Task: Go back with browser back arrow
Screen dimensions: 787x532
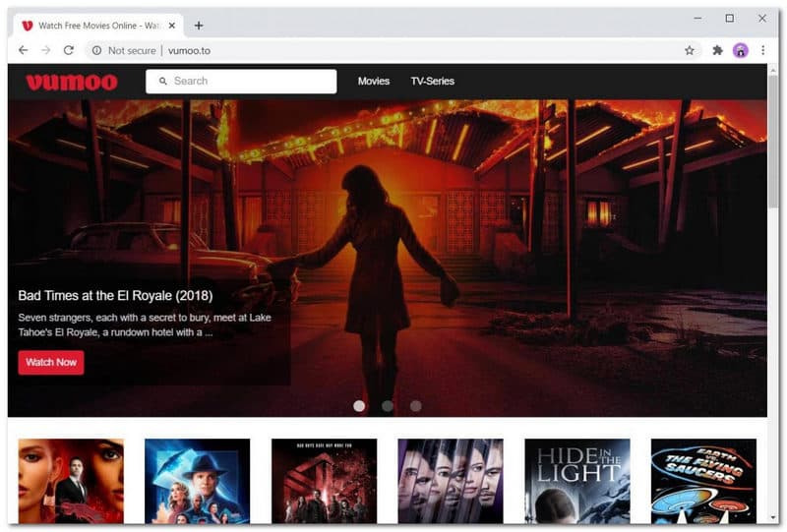Action: pyautogui.click(x=23, y=50)
